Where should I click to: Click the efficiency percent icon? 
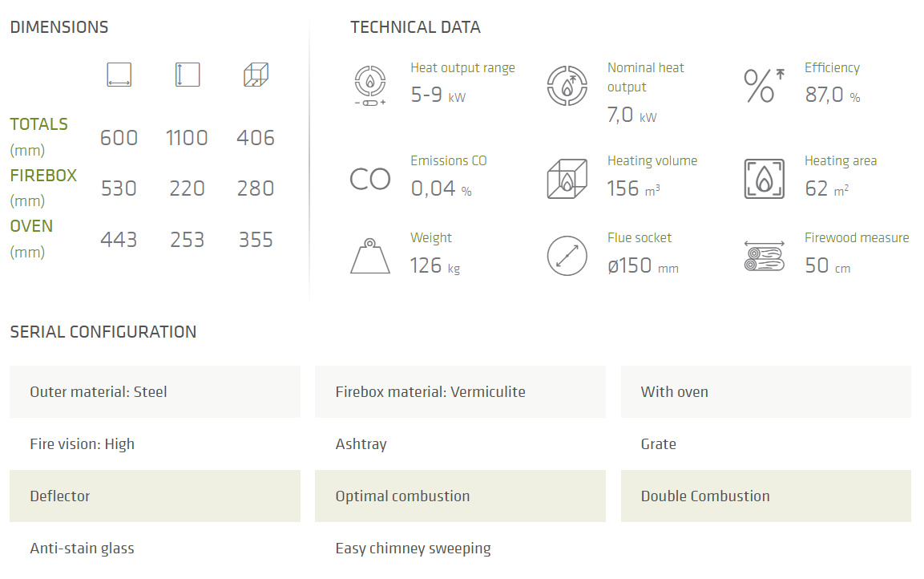point(765,86)
